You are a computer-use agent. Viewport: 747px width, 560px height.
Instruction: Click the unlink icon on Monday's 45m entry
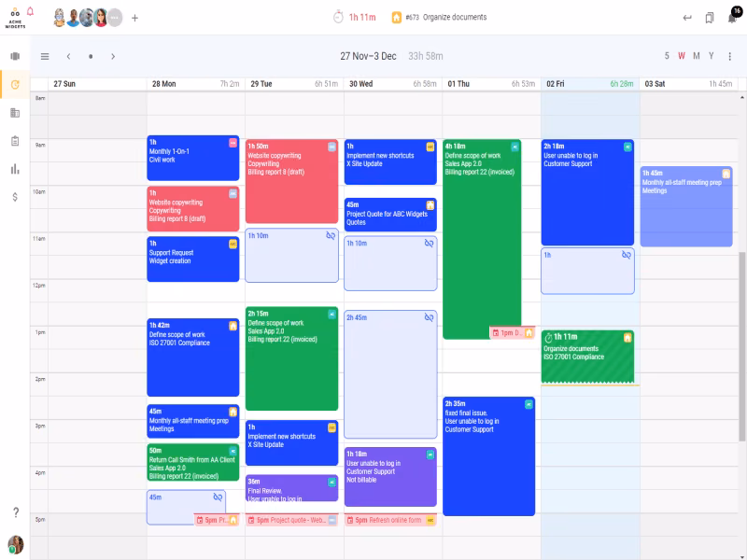[x=218, y=497]
